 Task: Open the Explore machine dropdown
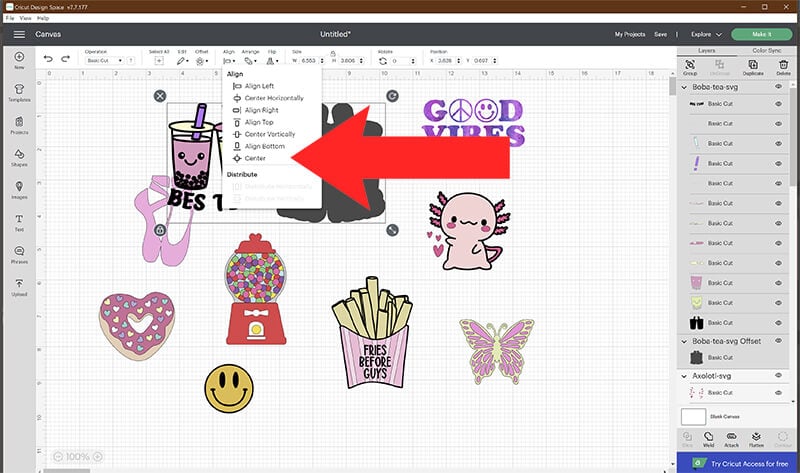[x=706, y=34]
